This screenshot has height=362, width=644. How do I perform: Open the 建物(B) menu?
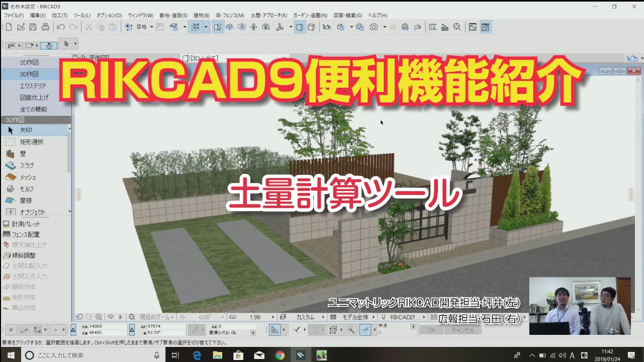[x=202, y=16]
